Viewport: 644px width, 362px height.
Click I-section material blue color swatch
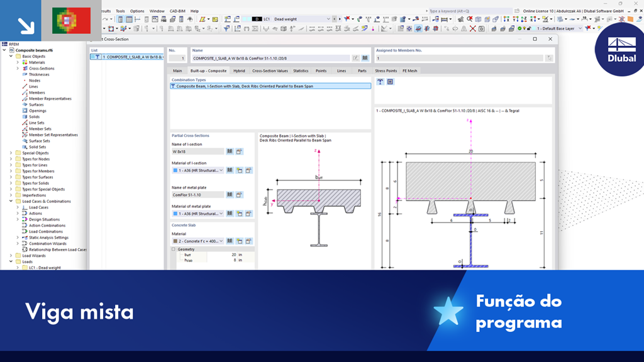175,170
